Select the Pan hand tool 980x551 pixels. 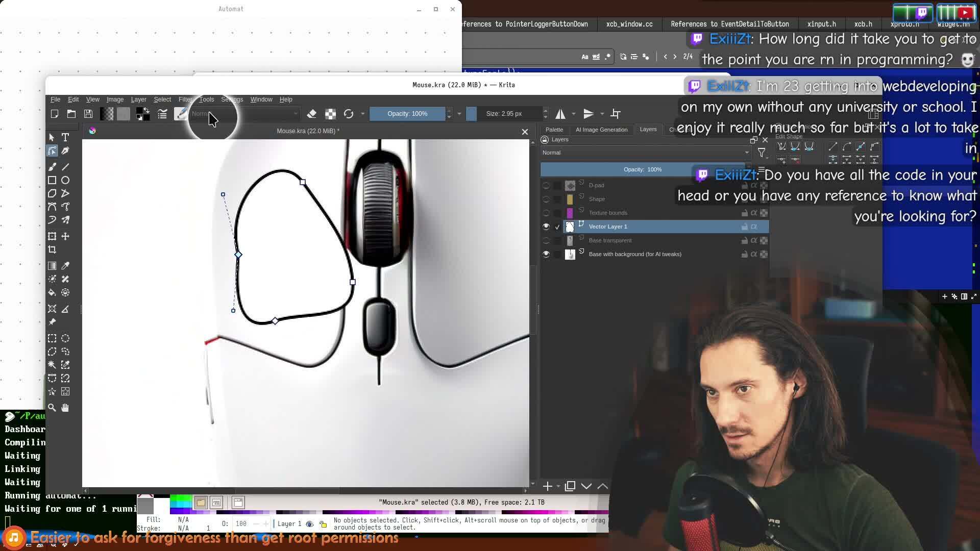pyautogui.click(x=65, y=408)
